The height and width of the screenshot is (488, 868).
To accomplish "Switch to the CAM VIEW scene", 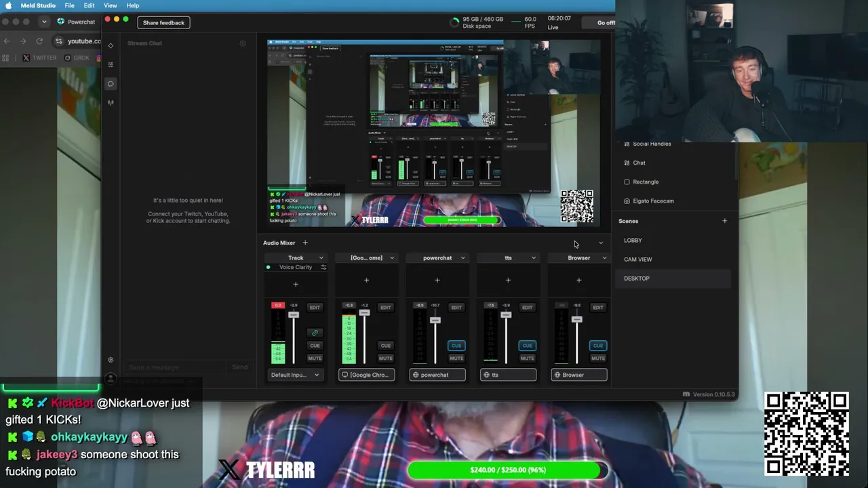I will point(673,259).
